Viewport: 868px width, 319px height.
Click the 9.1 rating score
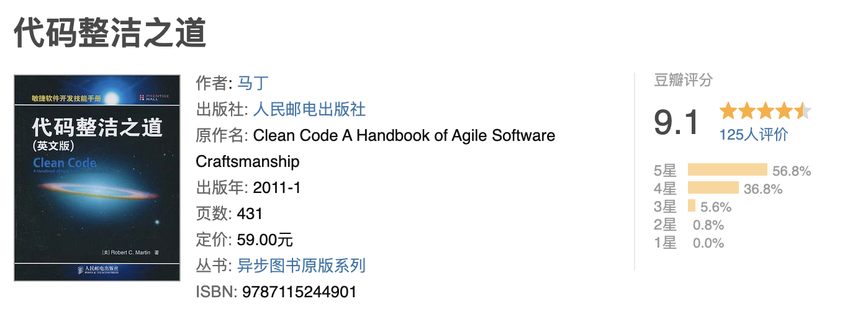click(676, 122)
